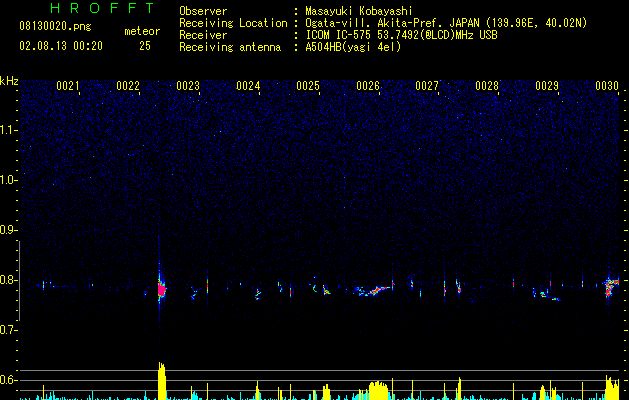Click the name Masayuki Kobayashi
The height and width of the screenshot is (400, 629).
(x=358, y=11)
